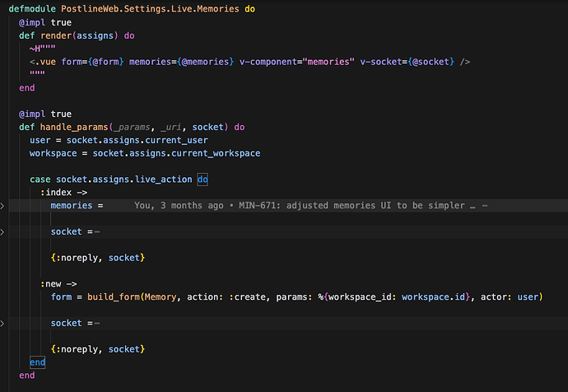Click the git blame annotation 'You, 3 months ago'
Screen dimensions: 568x392
point(179,205)
